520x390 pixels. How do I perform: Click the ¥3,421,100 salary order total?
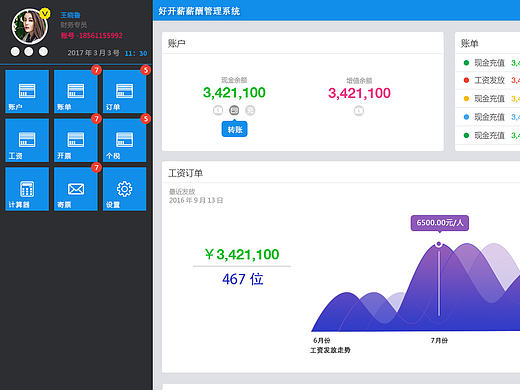pos(242,255)
